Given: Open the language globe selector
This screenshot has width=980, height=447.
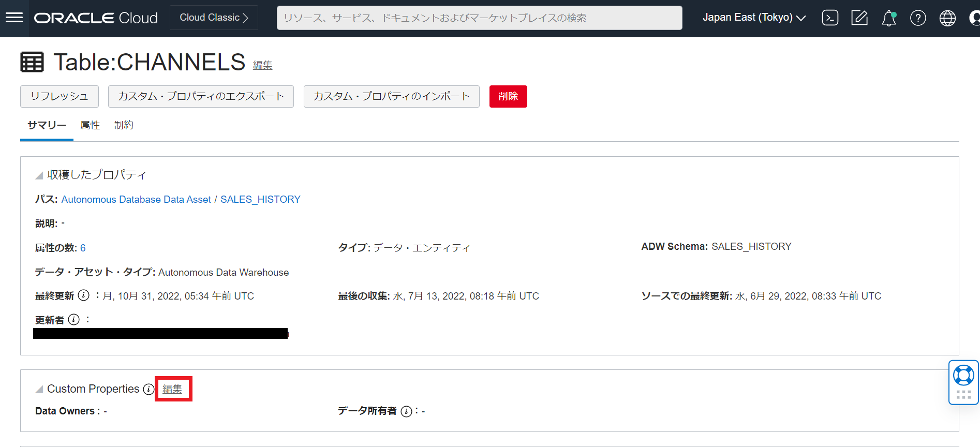Looking at the screenshot, I should [x=947, y=18].
